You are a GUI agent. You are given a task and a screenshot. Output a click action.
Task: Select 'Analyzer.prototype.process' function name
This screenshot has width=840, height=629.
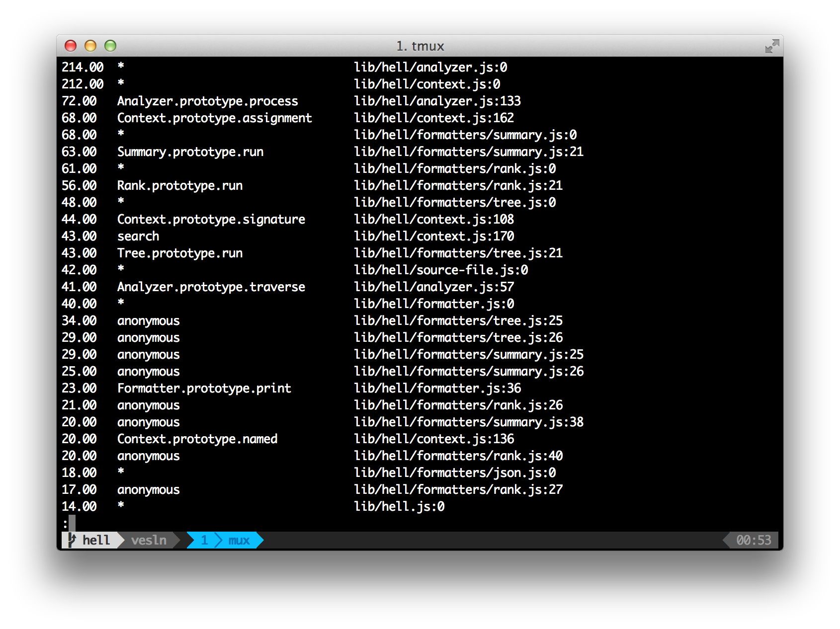tap(208, 101)
